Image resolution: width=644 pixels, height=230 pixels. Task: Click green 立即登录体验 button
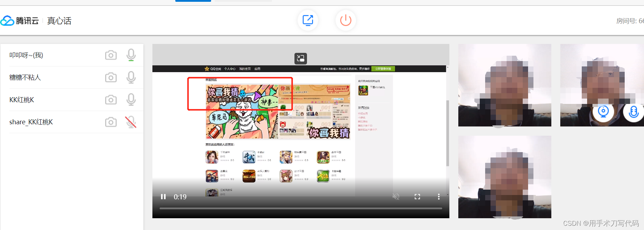(383, 69)
